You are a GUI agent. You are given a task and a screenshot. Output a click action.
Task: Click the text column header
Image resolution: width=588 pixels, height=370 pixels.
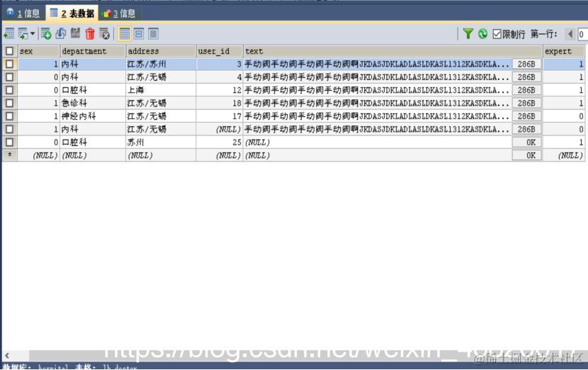coord(392,51)
